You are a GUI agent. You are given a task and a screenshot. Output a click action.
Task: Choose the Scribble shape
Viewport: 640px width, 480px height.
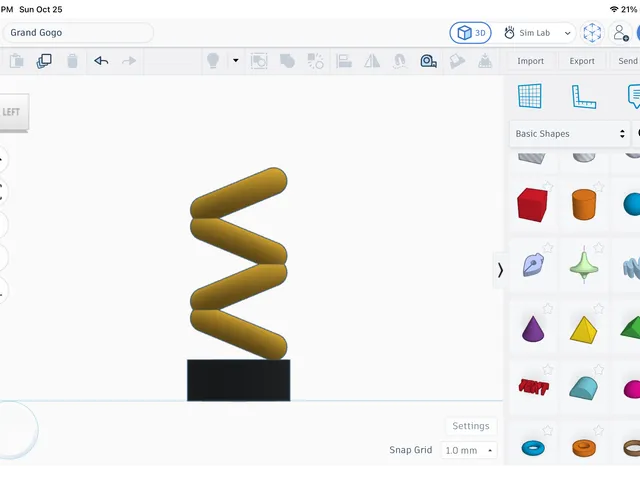pyautogui.click(x=533, y=265)
